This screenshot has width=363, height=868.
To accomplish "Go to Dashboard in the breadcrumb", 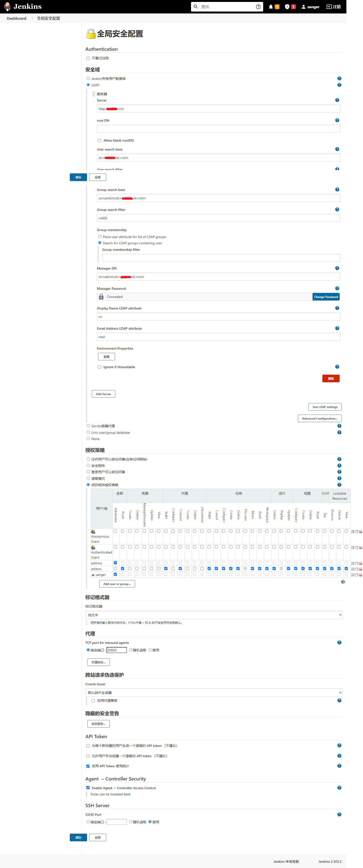I will click(16, 18).
